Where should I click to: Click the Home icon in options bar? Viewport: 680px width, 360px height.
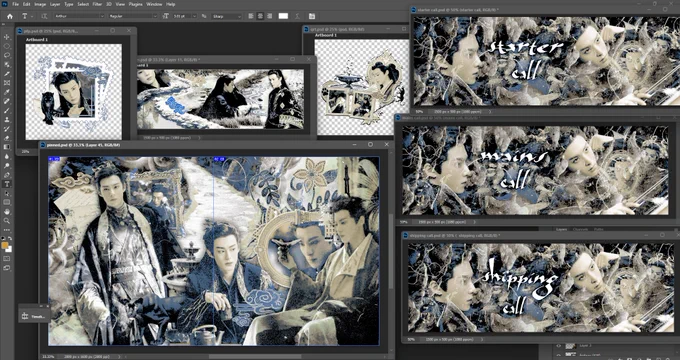pos(10,16)
